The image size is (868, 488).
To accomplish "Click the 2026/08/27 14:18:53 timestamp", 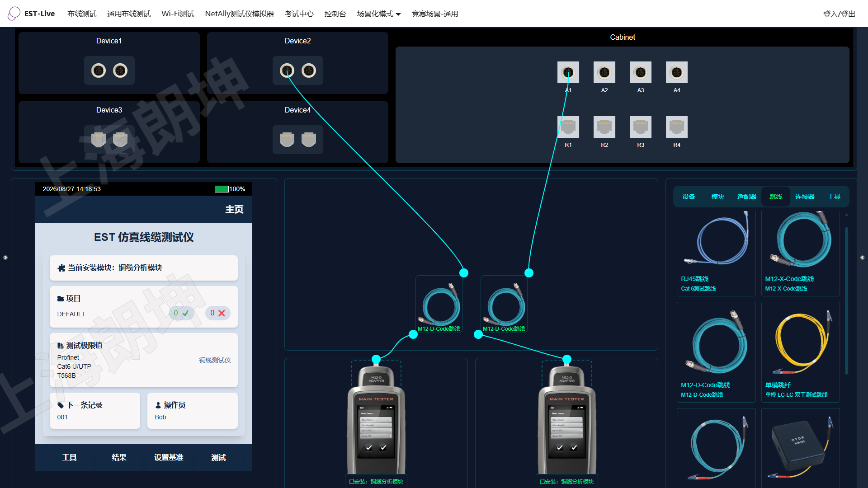I will [x=72, y=189].
